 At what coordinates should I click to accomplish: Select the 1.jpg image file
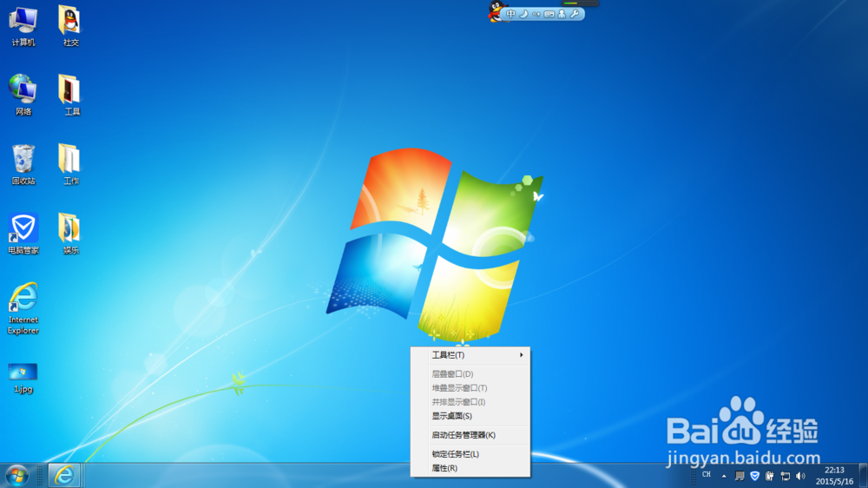coord(23,379)
